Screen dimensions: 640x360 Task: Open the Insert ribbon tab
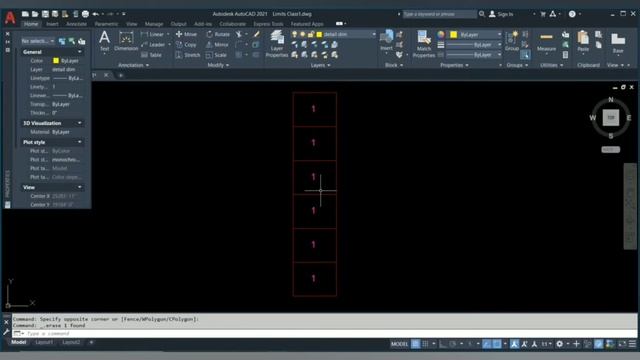pos(52,24)
